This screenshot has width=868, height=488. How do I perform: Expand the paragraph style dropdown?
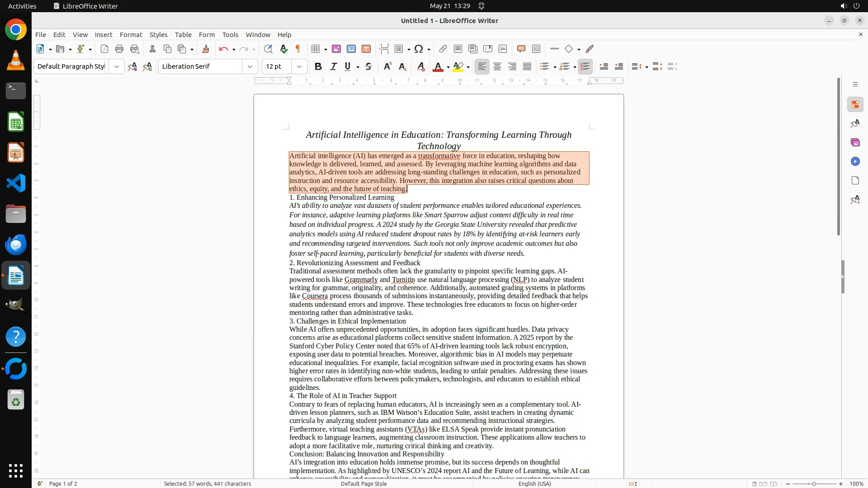point(117,66)
